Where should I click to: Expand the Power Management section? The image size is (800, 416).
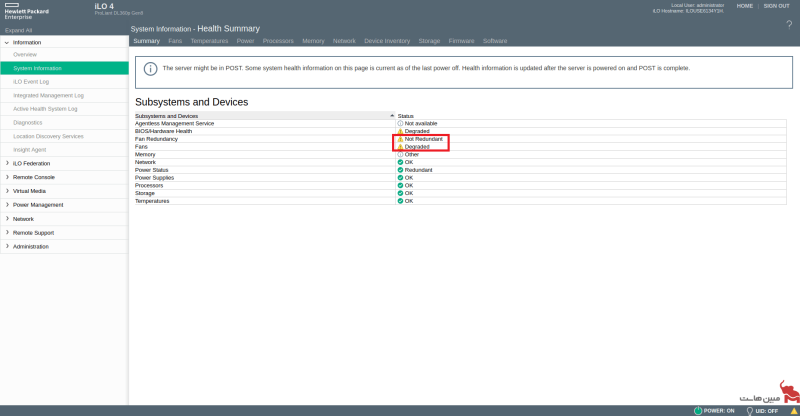(x=7, y=205)
